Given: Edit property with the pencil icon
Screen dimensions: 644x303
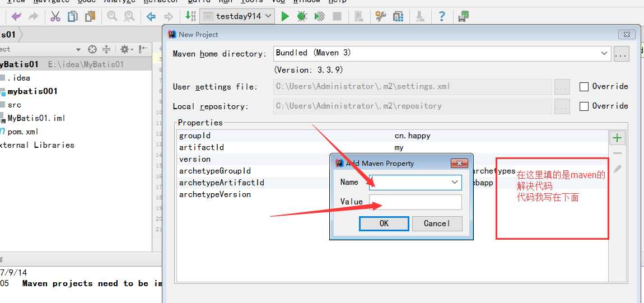Looking at the screenshot, I should click(617, 169).
